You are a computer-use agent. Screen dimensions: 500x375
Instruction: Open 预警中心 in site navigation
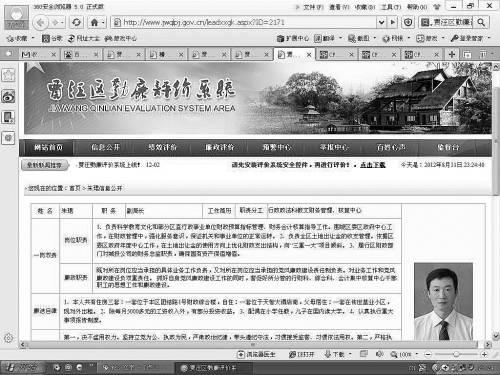click(x=277, y=147)
